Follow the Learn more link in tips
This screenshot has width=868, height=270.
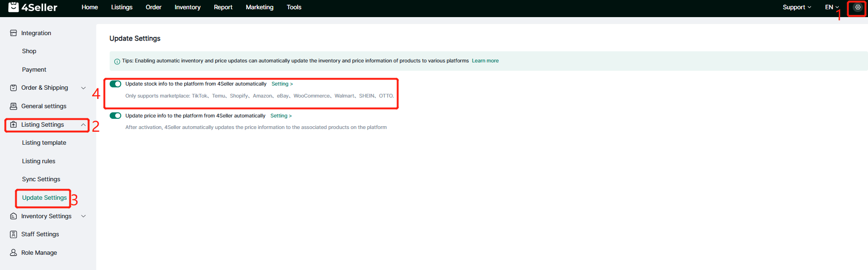485,61
